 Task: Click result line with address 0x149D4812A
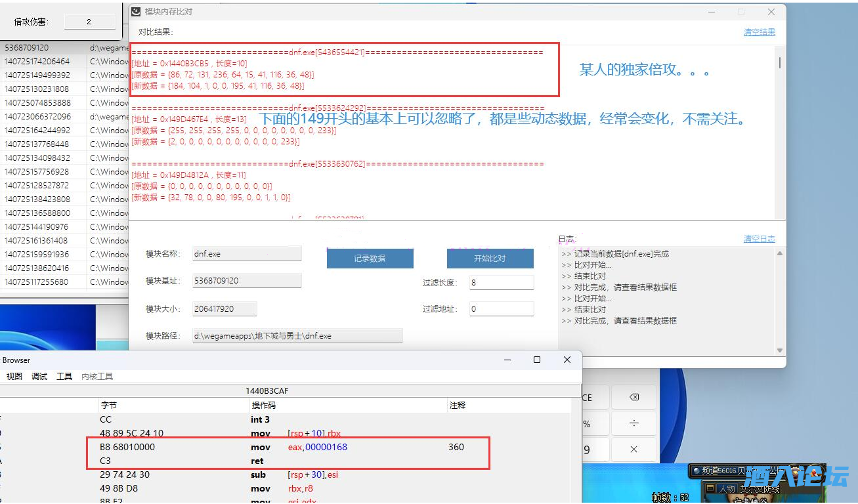click(189, 175)
